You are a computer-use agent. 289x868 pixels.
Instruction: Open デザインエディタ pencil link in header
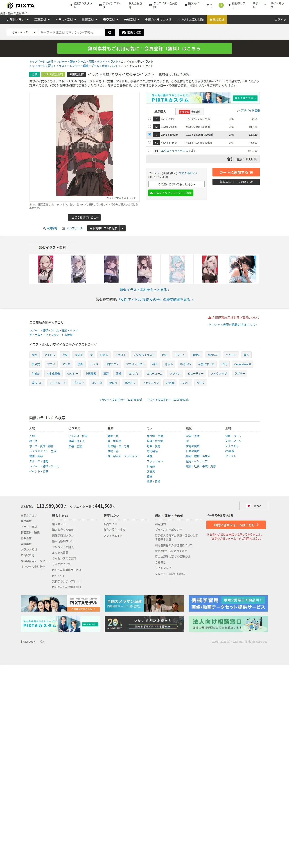pos(111,5)
